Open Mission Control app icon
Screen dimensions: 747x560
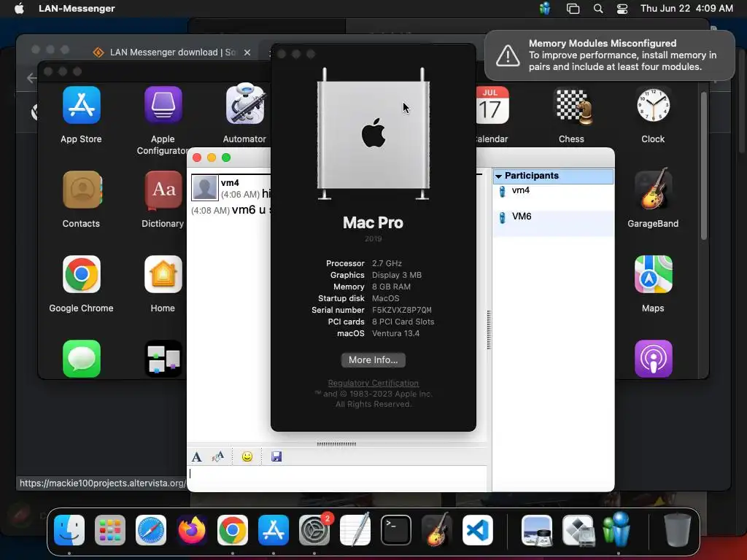163,359
